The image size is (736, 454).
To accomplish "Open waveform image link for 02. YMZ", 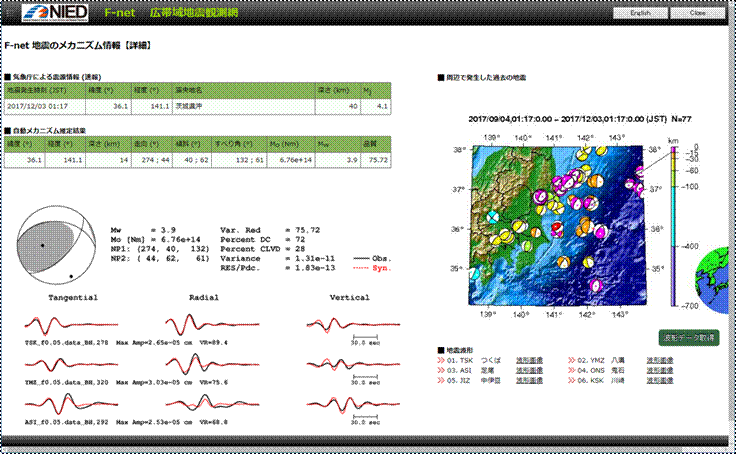I will click(659, 361).
